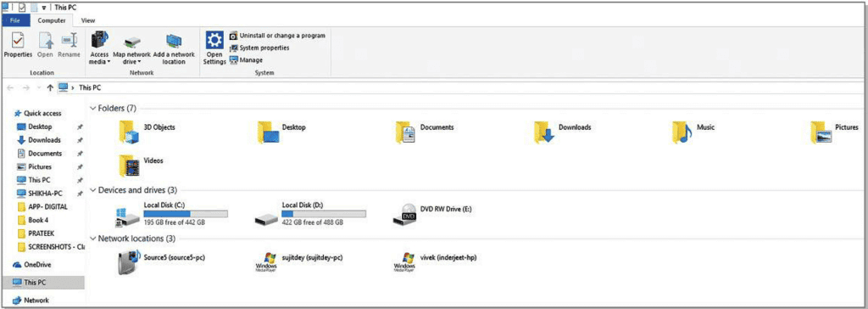Switch to the View tab
868x309 pixels.
point(88,20)
